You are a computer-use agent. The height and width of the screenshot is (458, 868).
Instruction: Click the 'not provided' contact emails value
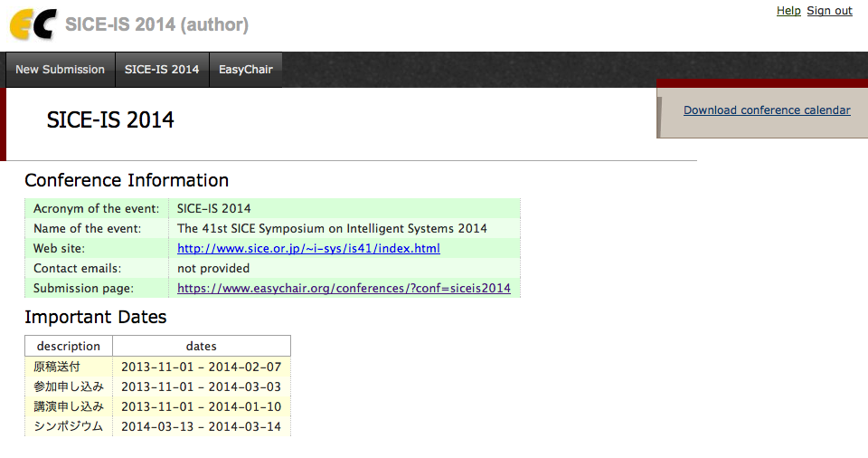pos(213,268)
